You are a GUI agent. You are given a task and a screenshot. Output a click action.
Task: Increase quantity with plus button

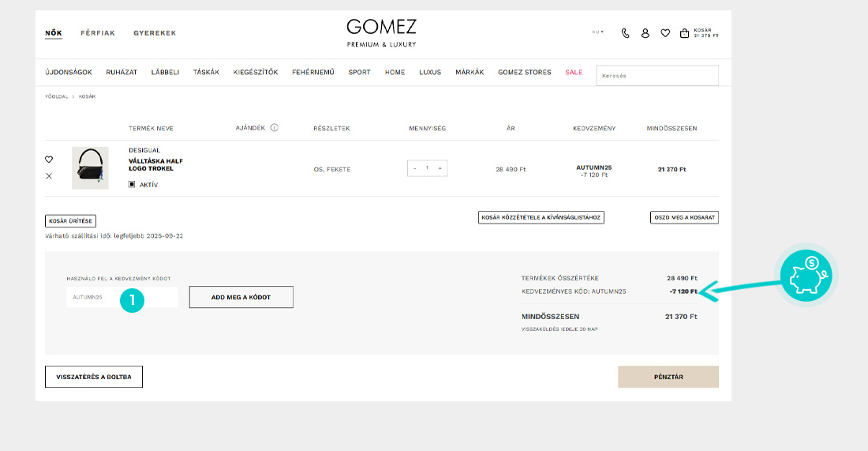click(440, 168)
